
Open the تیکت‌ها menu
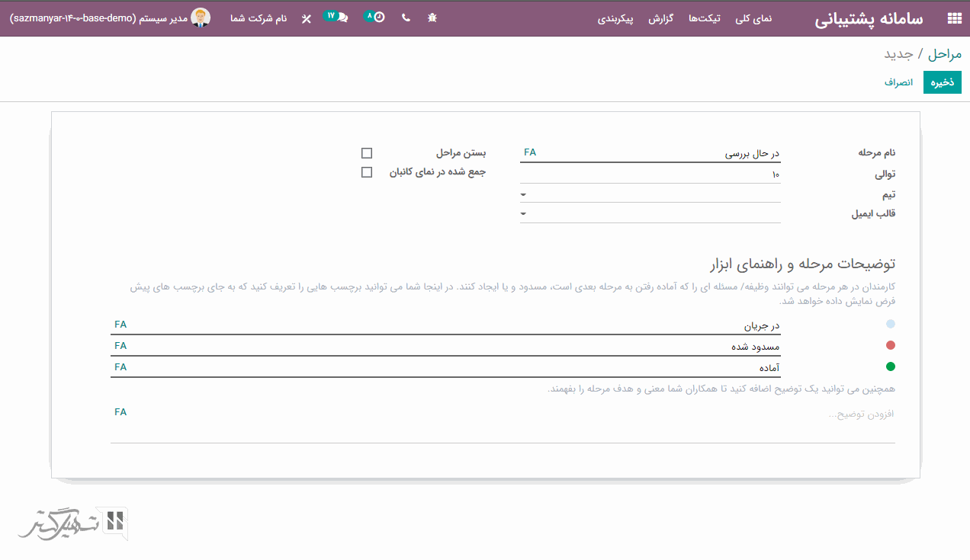coord(705,18)
